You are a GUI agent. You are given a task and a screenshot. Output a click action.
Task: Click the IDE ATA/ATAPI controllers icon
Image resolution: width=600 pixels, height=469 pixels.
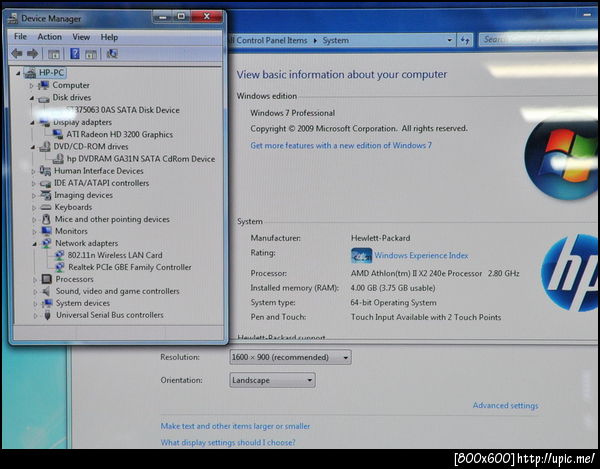click(x=45, y=184)
